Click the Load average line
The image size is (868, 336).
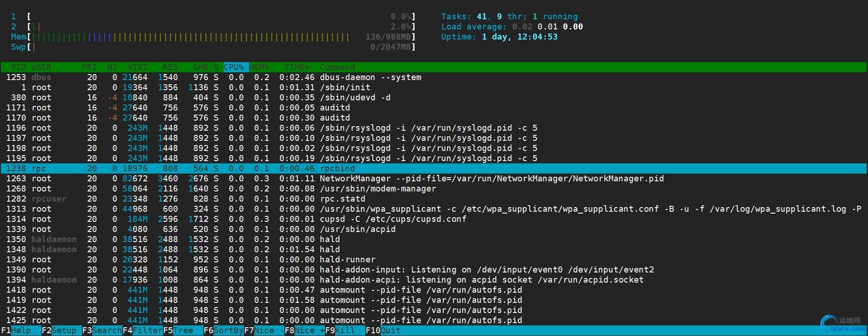point(512,27)
